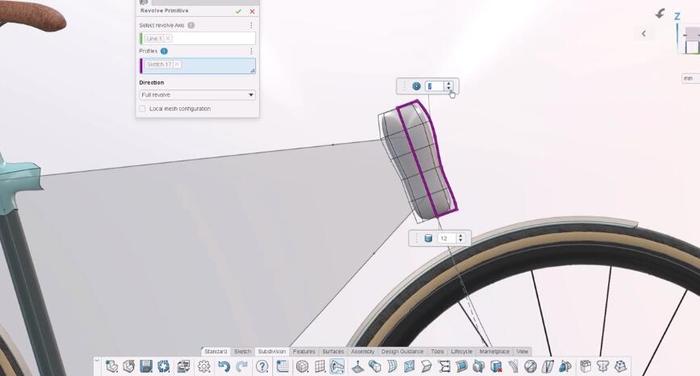The height and width of the screenshot is (376, 700).
Task: Open the View tab
Action: 522,352
